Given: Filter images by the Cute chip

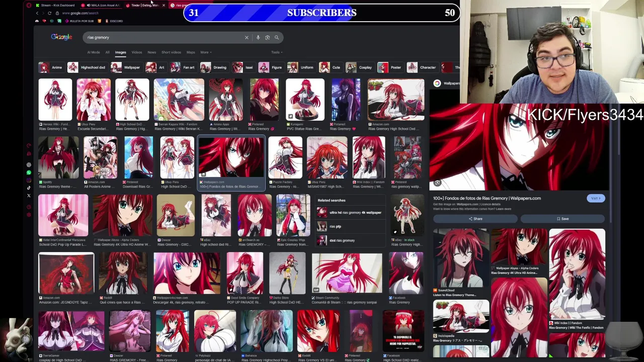Looking at the screenshot, I should [330, 67].
